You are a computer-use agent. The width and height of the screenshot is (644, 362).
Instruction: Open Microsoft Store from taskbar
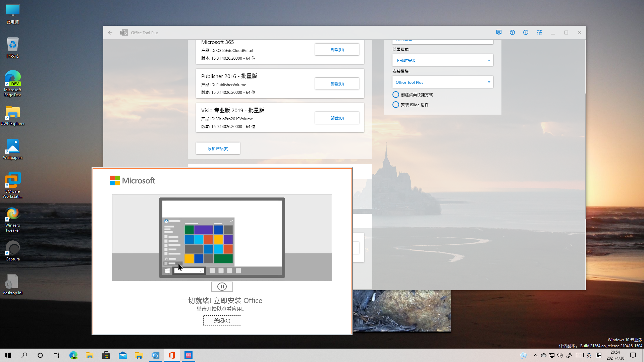point(106,355)
